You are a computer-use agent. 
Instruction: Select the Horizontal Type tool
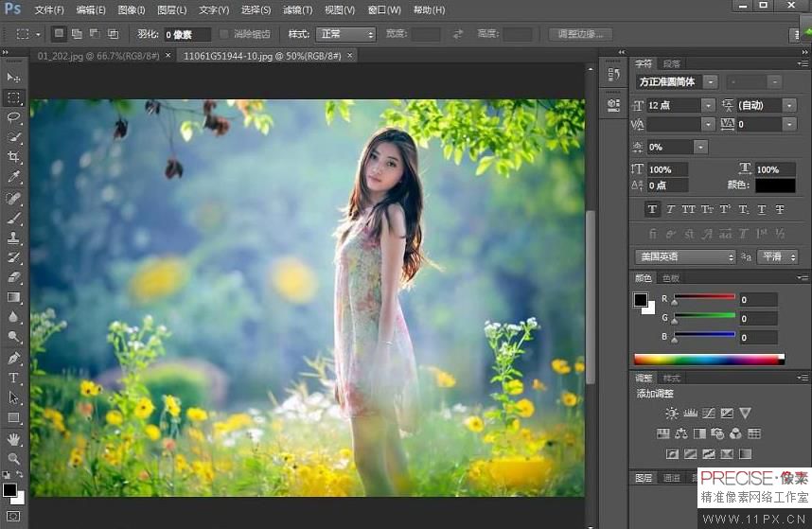coord(13,378)
